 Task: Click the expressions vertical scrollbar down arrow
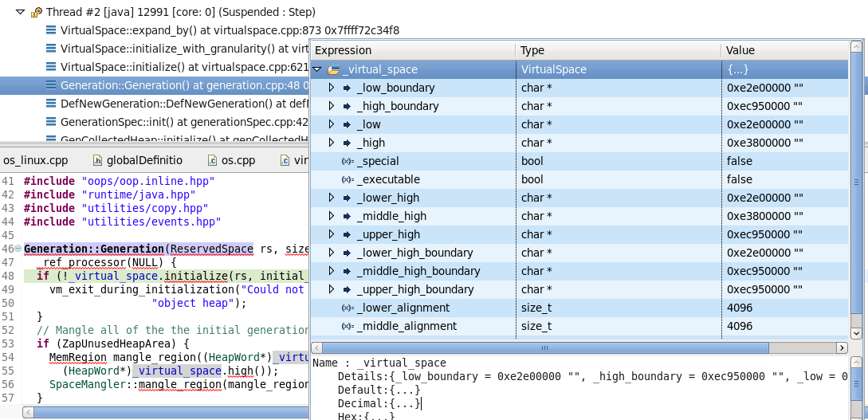(855, 333)
